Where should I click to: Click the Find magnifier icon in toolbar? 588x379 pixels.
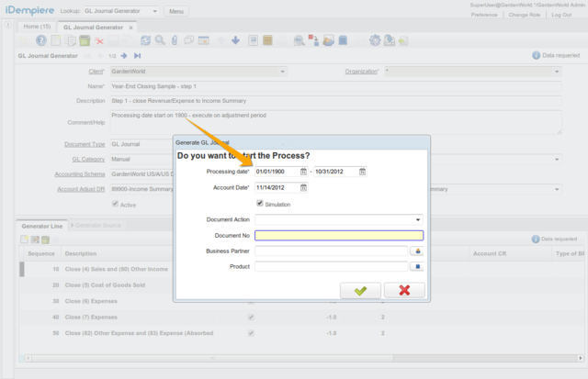(160, 41)
